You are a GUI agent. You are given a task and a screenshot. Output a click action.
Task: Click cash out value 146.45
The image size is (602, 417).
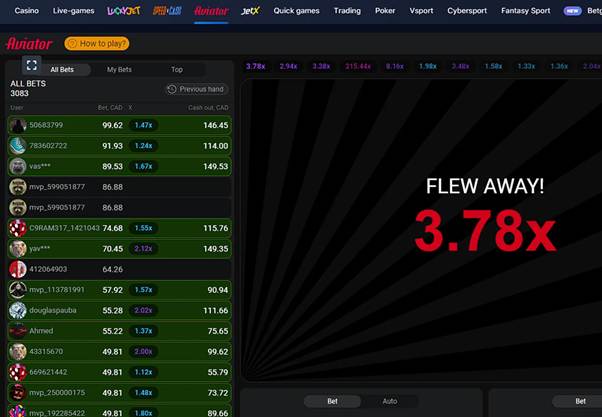click(215, 125)
